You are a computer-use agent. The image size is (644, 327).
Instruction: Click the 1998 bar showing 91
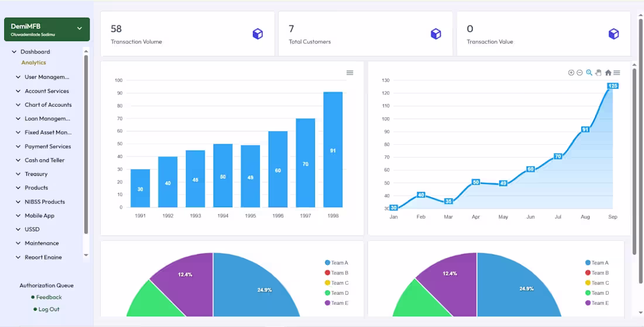point(333,149)
